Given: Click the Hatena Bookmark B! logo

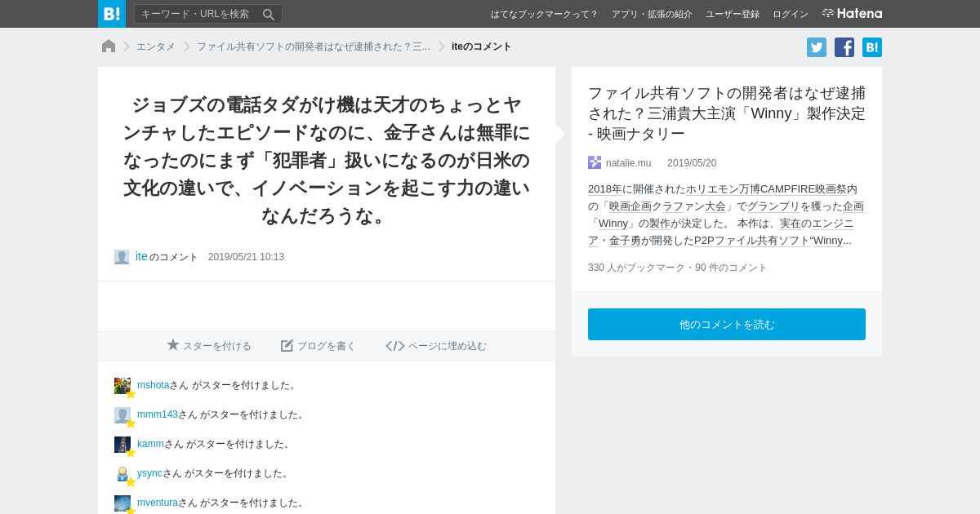Looking at the screenshot, I should (112, 14).
